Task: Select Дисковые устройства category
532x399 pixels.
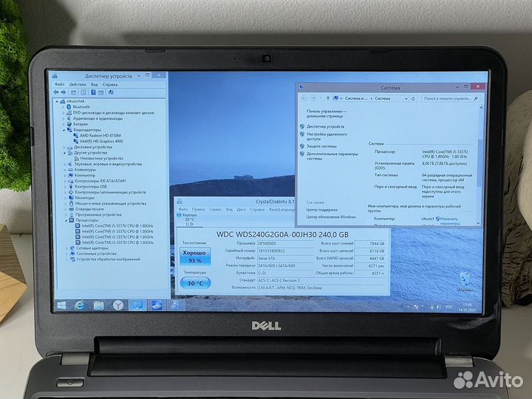Action: 93,147
